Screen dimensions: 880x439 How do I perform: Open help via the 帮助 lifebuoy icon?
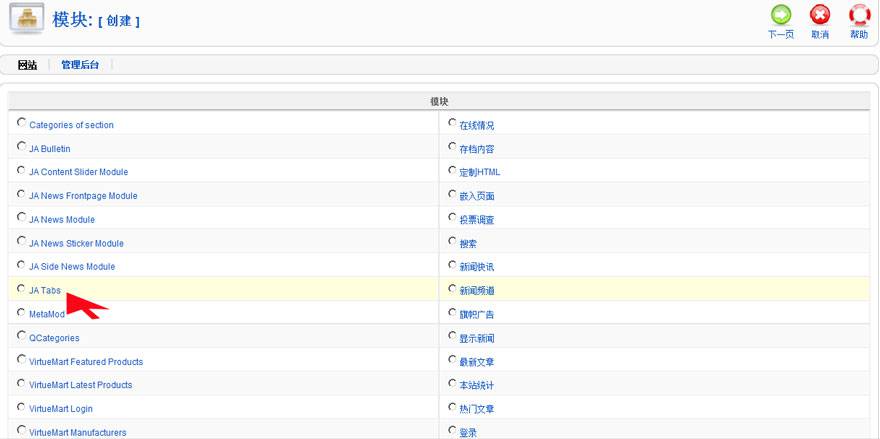click(859, 16)
